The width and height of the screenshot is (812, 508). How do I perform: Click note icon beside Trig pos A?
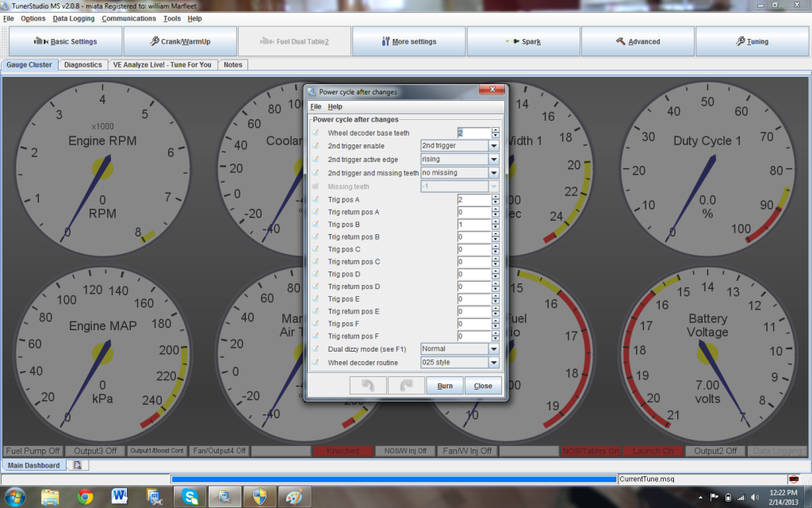coord(316,199)
